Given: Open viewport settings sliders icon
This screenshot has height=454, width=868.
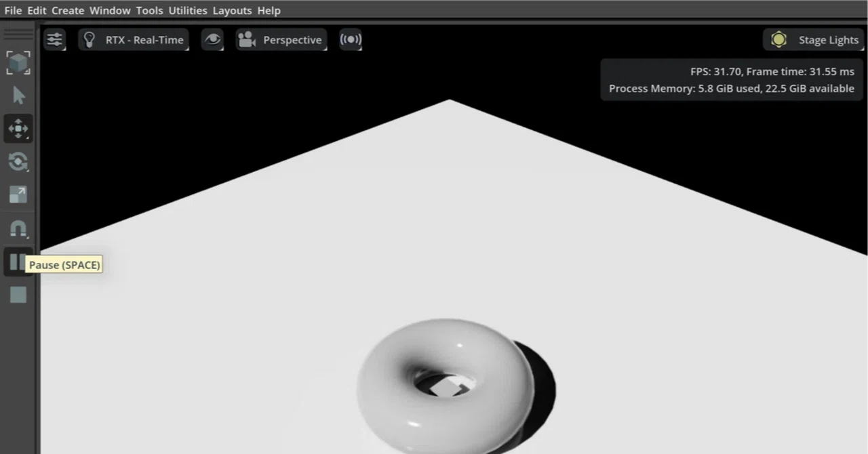Looking at the screenshot, I should [x=55, y=39].
